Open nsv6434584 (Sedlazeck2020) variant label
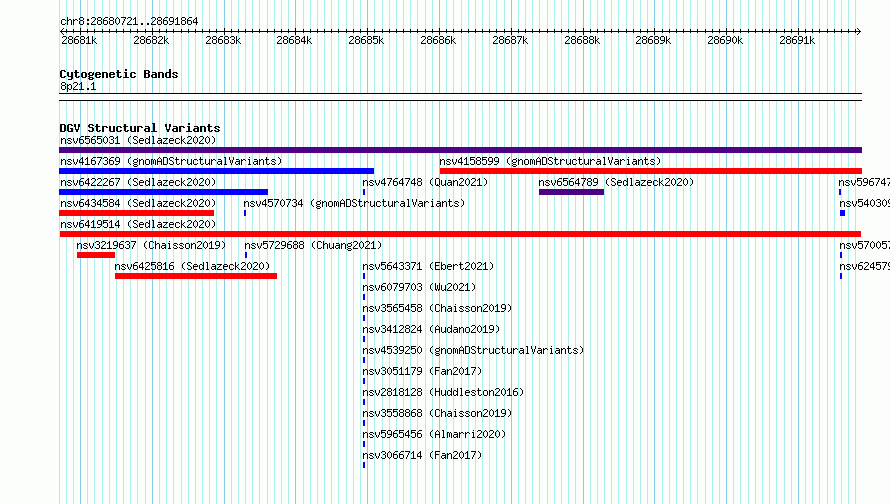This screenshot has height=504, width=890. pos(138,203)
